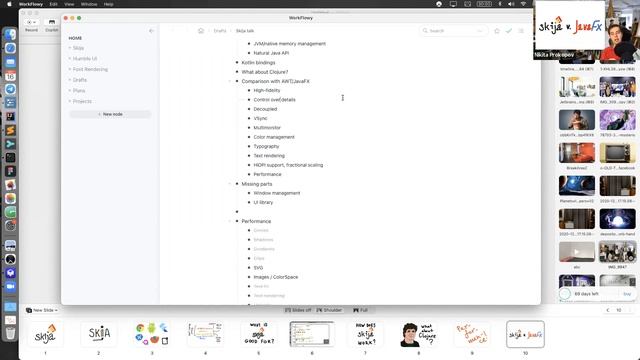
Task: Open the Finder icon in the Dock
Action: click(x=10, y=34)
